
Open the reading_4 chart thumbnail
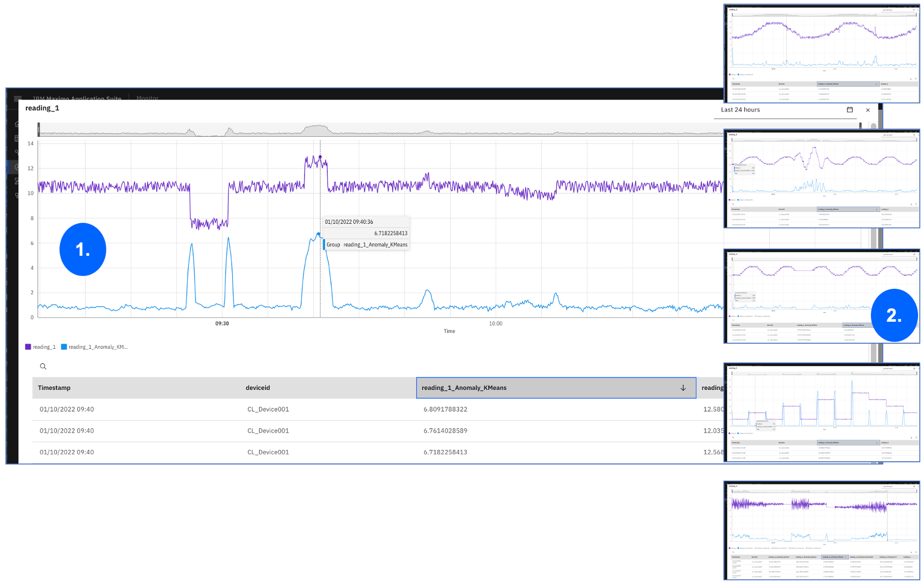point(821,296)
